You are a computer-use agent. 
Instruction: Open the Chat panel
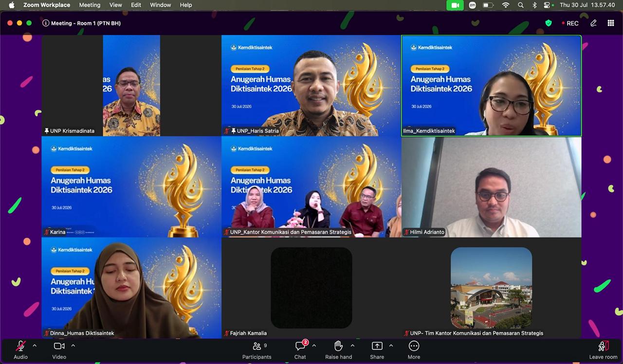click(300, 350)
